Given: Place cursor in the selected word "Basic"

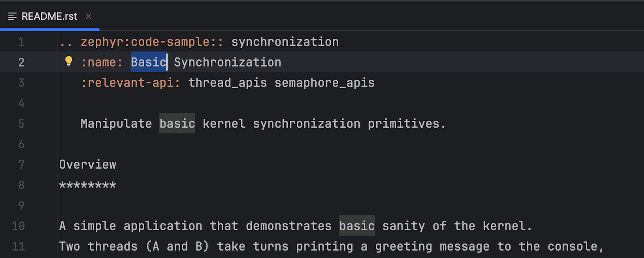Looking at the screenshot, I should click(148, 62).
